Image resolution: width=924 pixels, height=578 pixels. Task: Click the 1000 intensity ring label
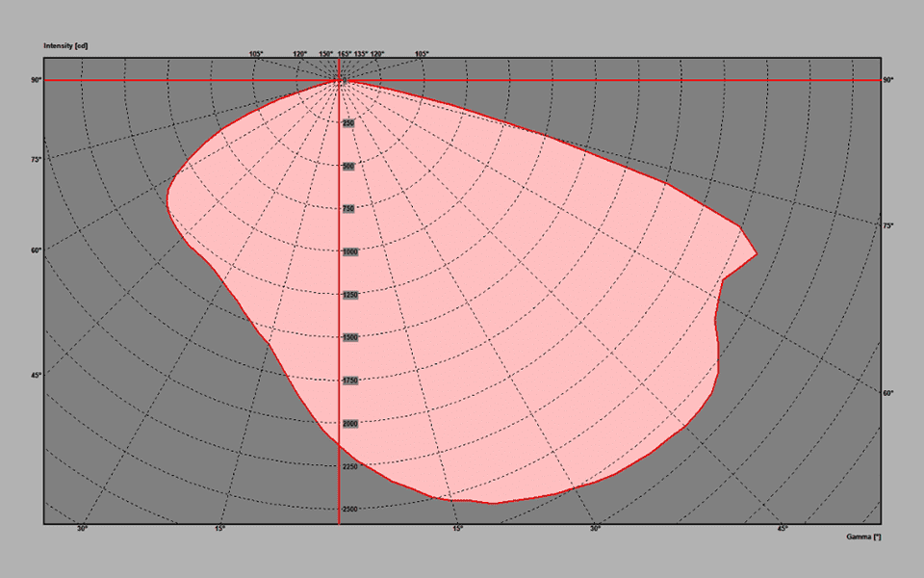(x=350, y=251)
